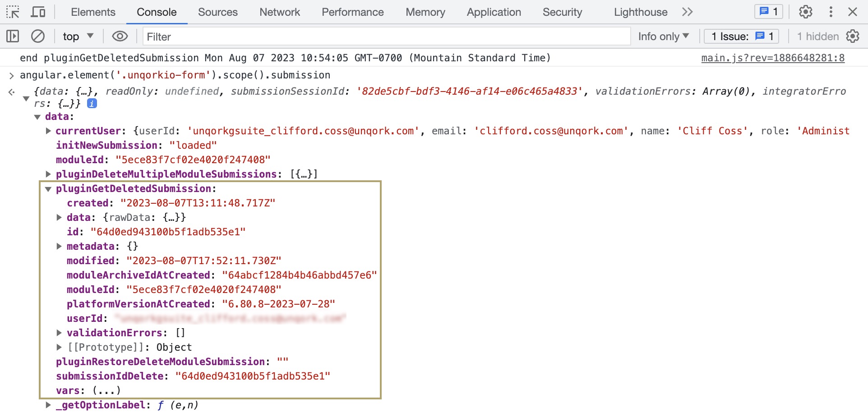Open the Security tab
This screenshot has width=868, height=412.
[x=563, y=12]
